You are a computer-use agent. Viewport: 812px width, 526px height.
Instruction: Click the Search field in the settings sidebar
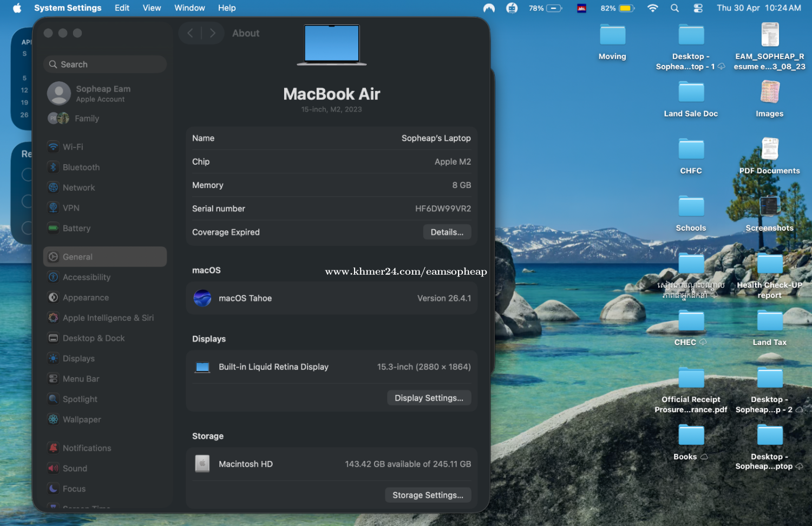click(105, 64)
